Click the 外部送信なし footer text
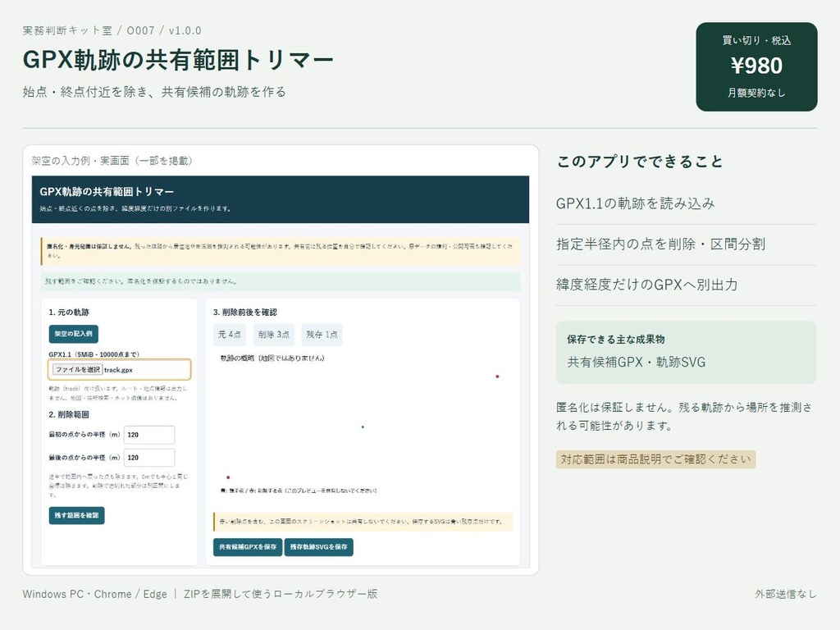Viewport: 840px width, 630px height. click(x=786, y=594)
